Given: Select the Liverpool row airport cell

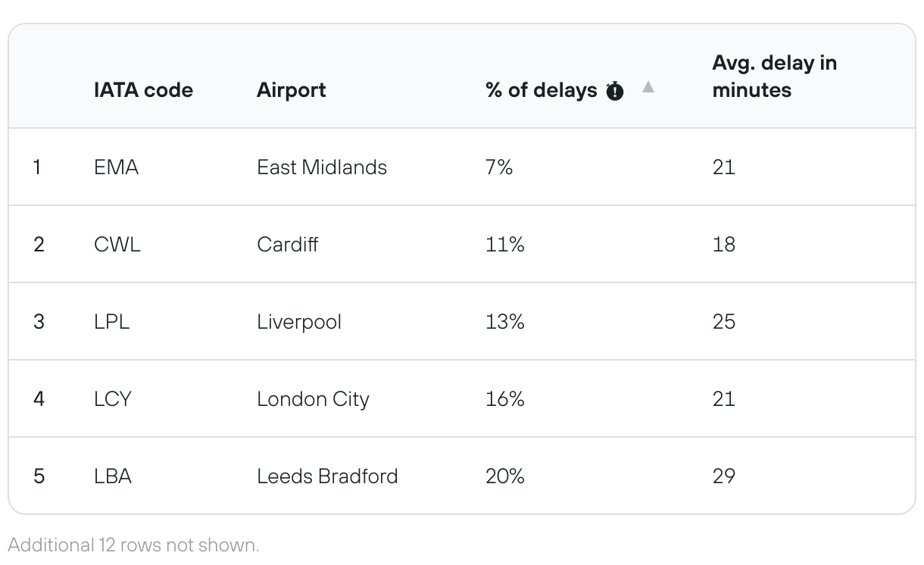Looking at the screenshot, I should (299, 322).
